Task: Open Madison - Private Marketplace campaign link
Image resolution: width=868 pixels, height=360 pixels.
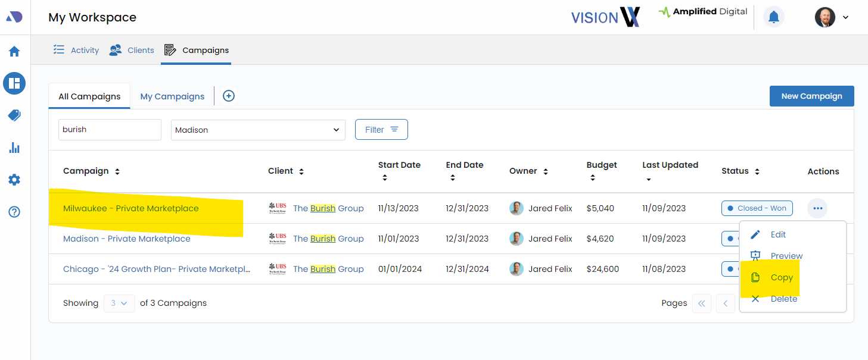Action: point(127,239)
